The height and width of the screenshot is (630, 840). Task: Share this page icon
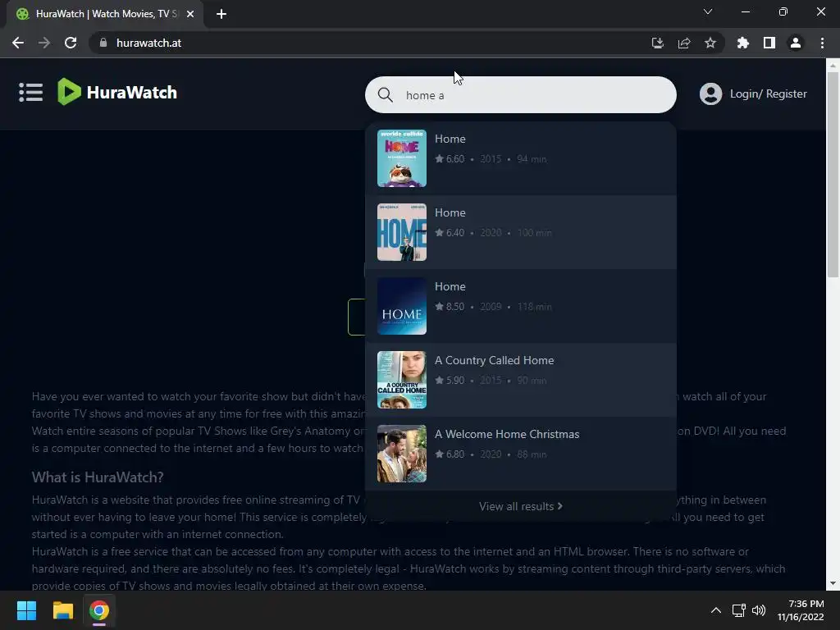tap(684, 43)
